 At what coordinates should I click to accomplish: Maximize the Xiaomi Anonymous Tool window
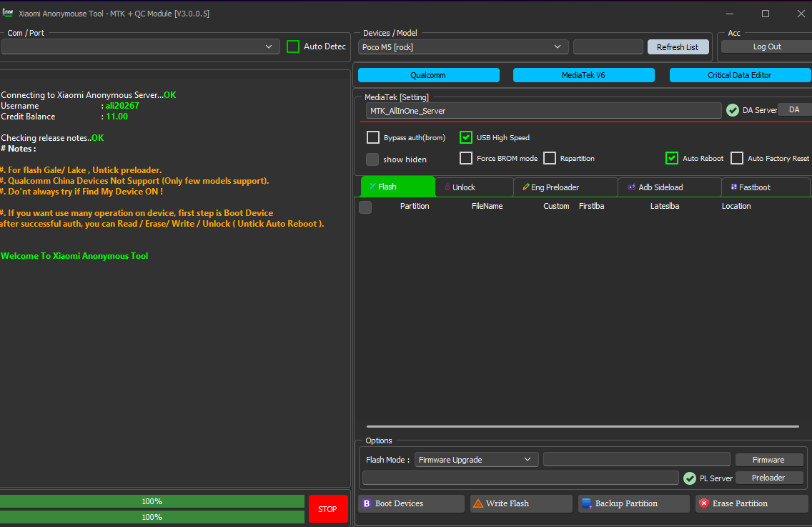pos(766,14)
